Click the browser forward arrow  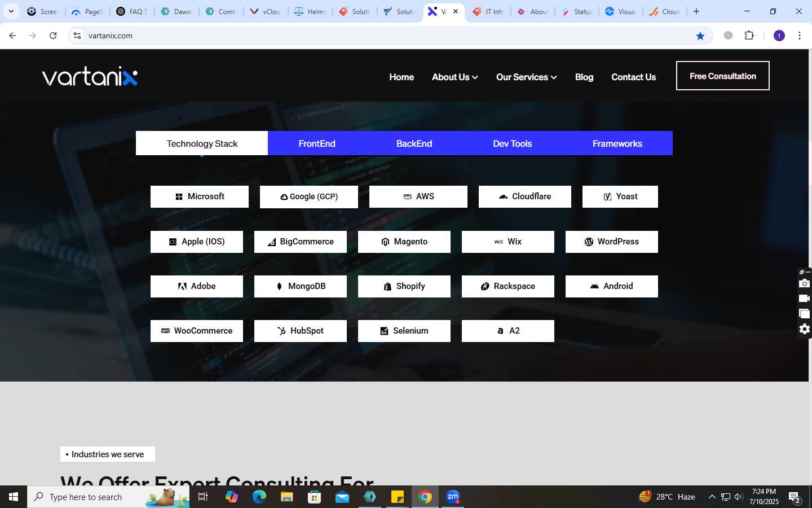[33, 36]
